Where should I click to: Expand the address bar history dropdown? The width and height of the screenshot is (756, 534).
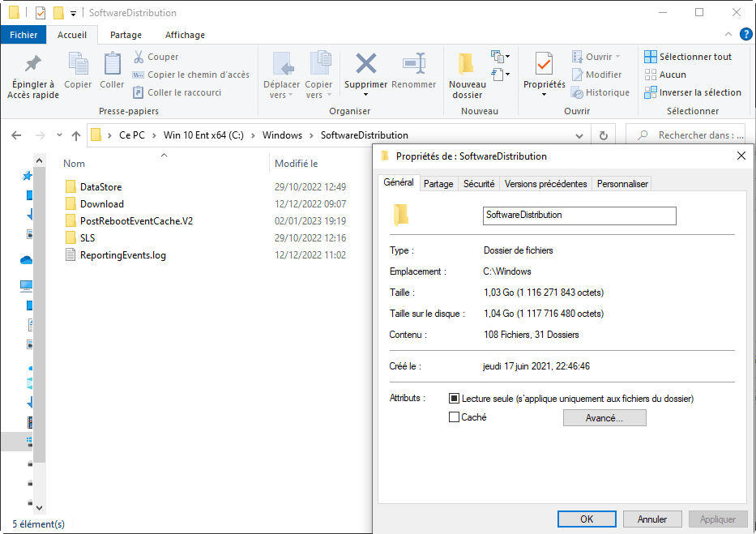tap(579, 136)
